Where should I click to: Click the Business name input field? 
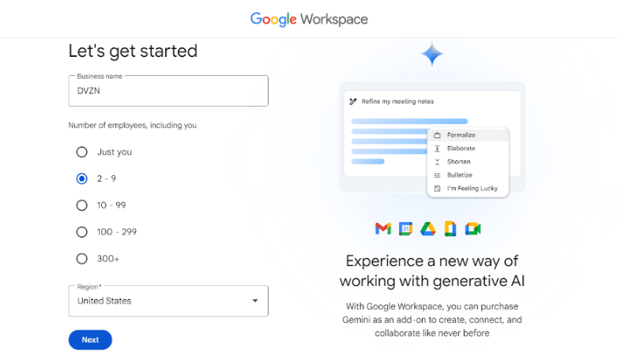tap(168, 91)
